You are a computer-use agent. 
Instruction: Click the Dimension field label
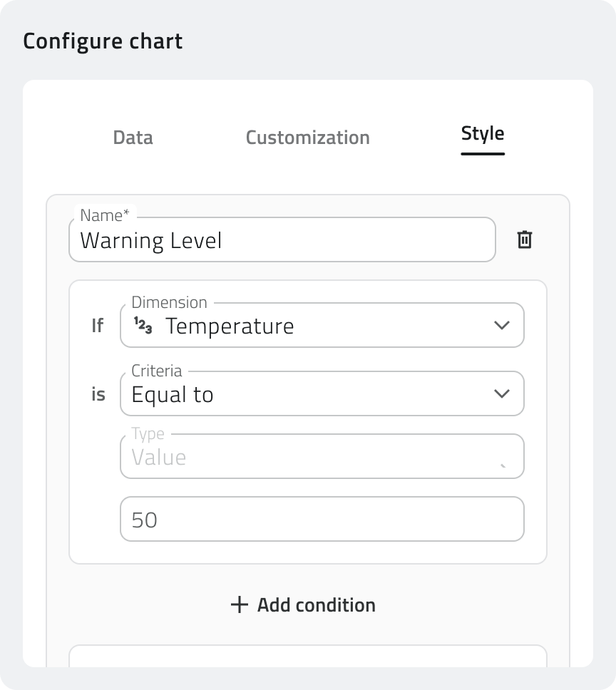coord(169,303)
